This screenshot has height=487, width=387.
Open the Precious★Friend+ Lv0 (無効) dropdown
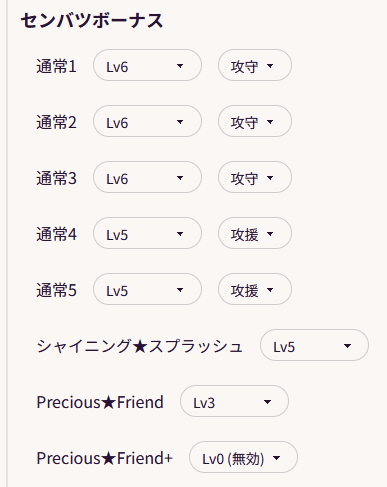243,457
